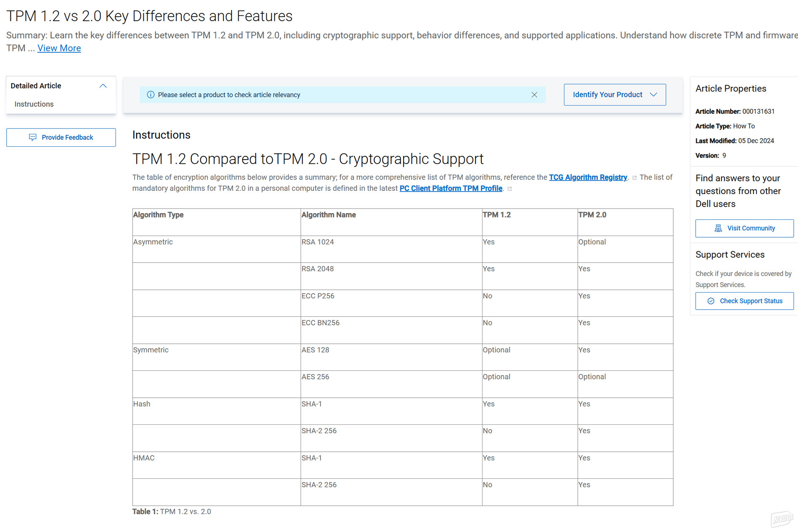Screen dimensions: 798x532
Task: Click the Instructions section heading
Action: pyautogui.click(x=161, y=135)
